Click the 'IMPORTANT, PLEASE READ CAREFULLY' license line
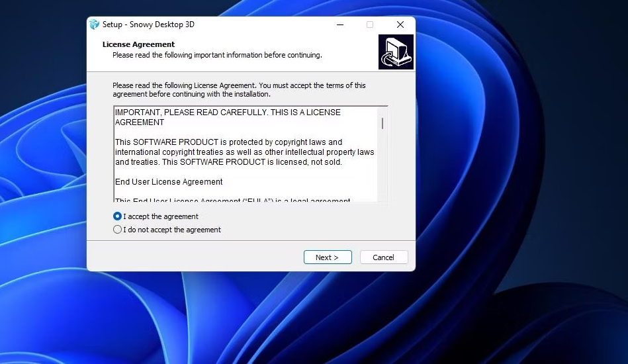The width and height of the screenshot is (628, 364). [x=228, y=117]
